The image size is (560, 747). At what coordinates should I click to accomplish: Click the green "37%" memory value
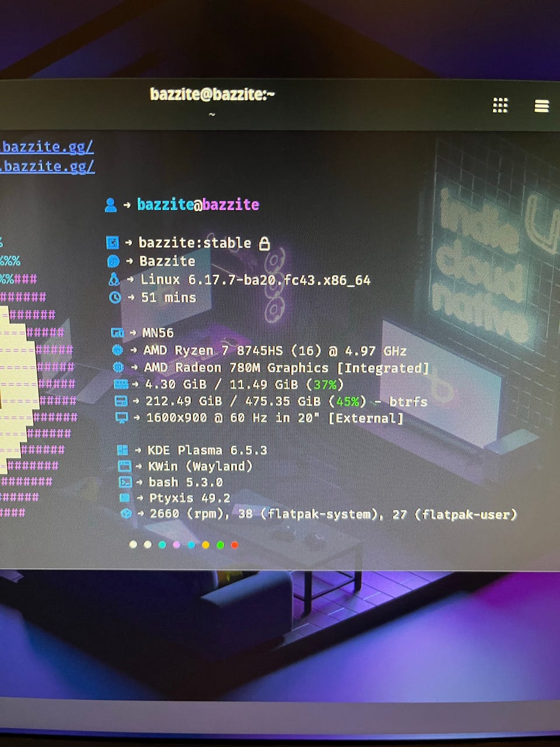point(325,385)
